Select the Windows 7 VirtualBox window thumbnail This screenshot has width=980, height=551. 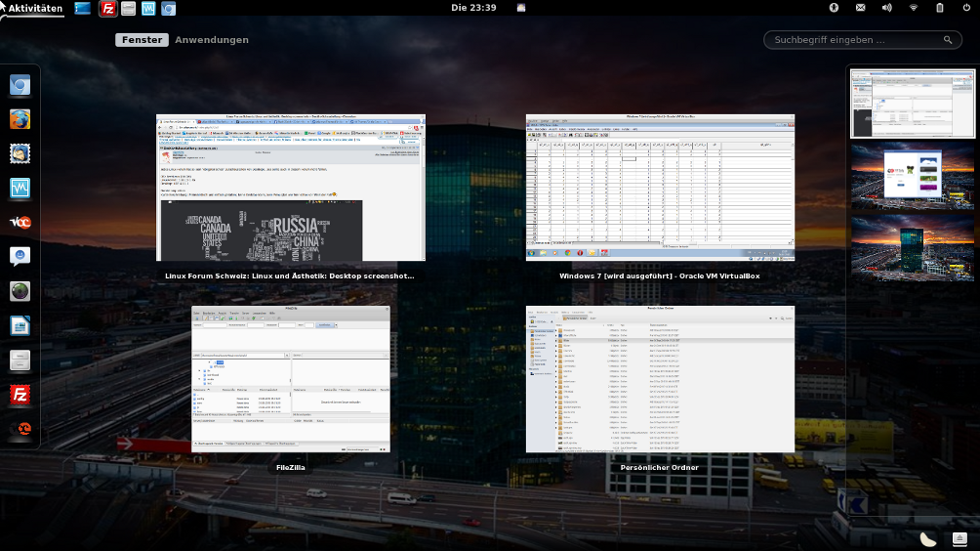tap(660, 188)
